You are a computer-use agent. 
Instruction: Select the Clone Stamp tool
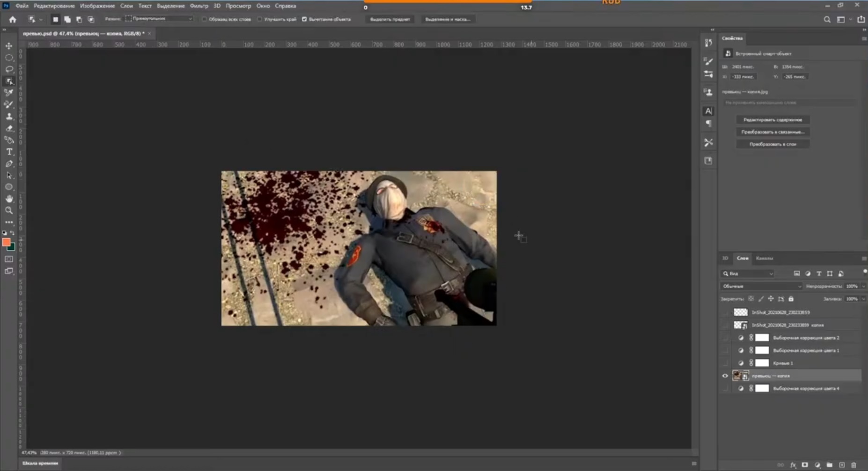click(x=9, y=116)
